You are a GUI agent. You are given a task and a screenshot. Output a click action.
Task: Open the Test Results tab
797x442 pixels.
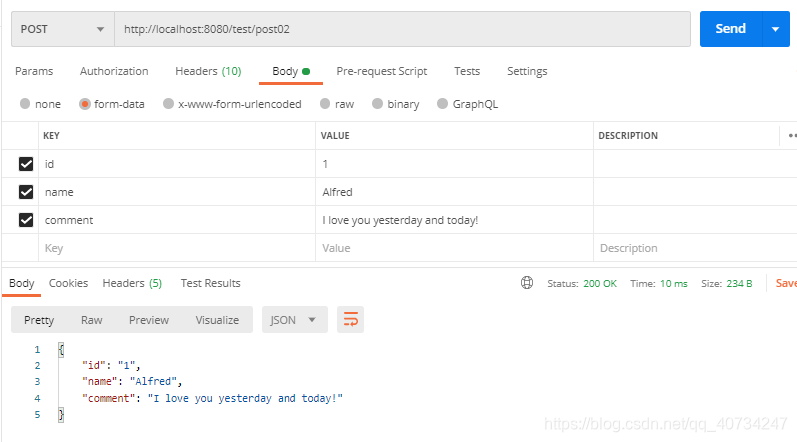click(210, 283)
